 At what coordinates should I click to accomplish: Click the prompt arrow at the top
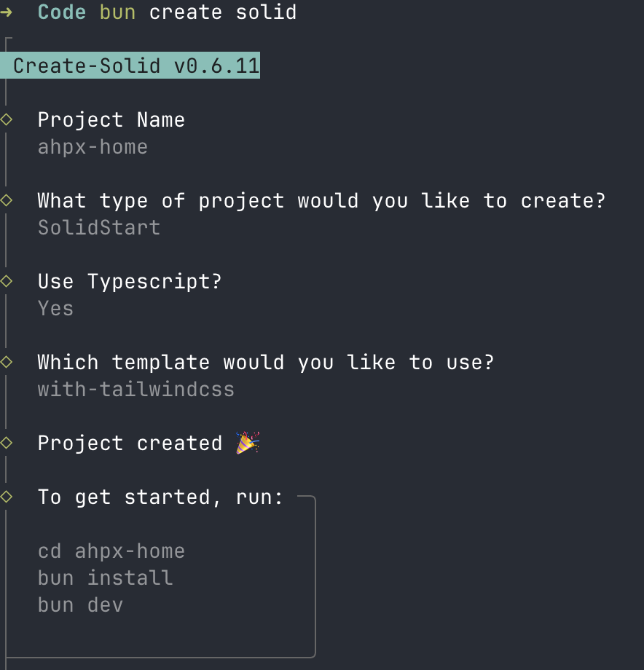(x=7, y=12)
